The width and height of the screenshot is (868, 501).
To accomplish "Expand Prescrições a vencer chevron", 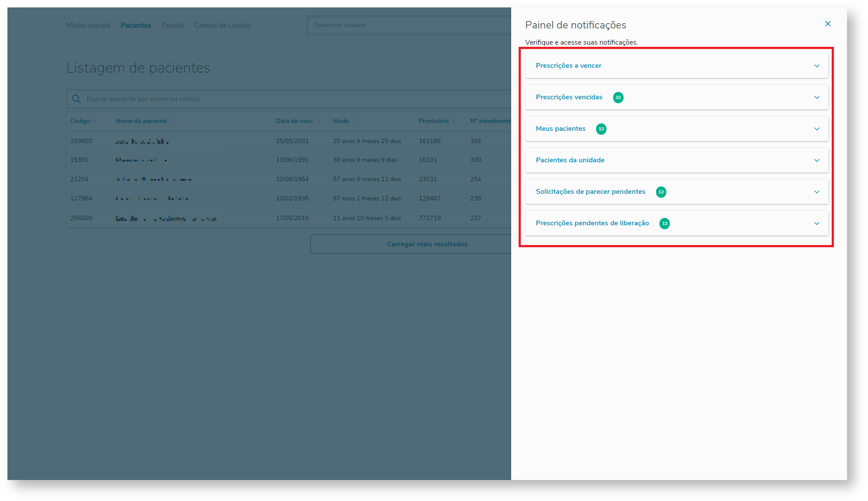I will tap(816, 66).
